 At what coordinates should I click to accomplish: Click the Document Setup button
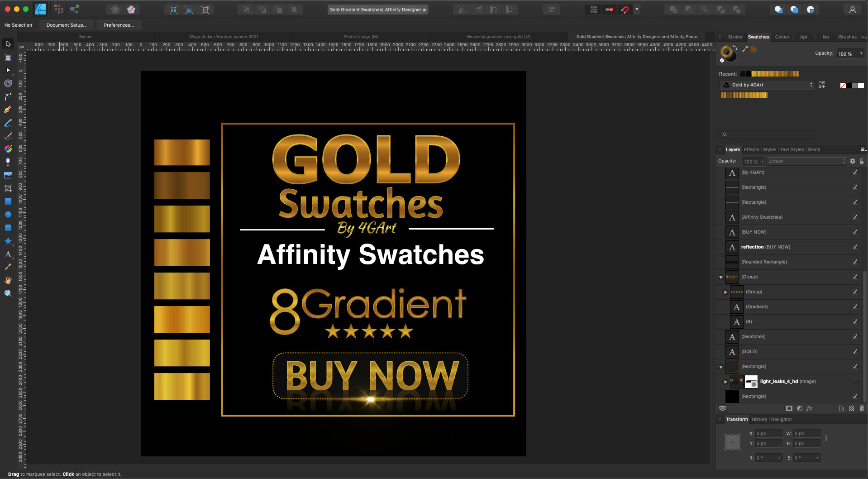pos(66,25)
